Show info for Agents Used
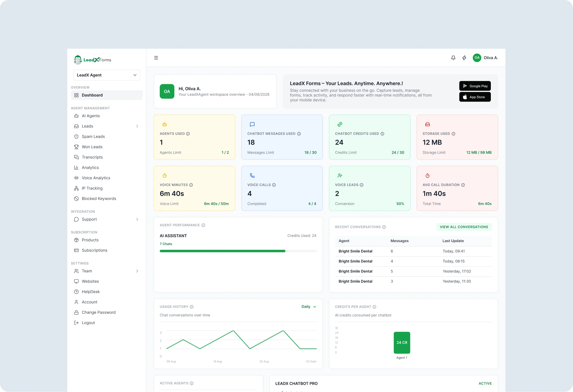573x392 pixels. pyautogui.click(x=188, y=134)
